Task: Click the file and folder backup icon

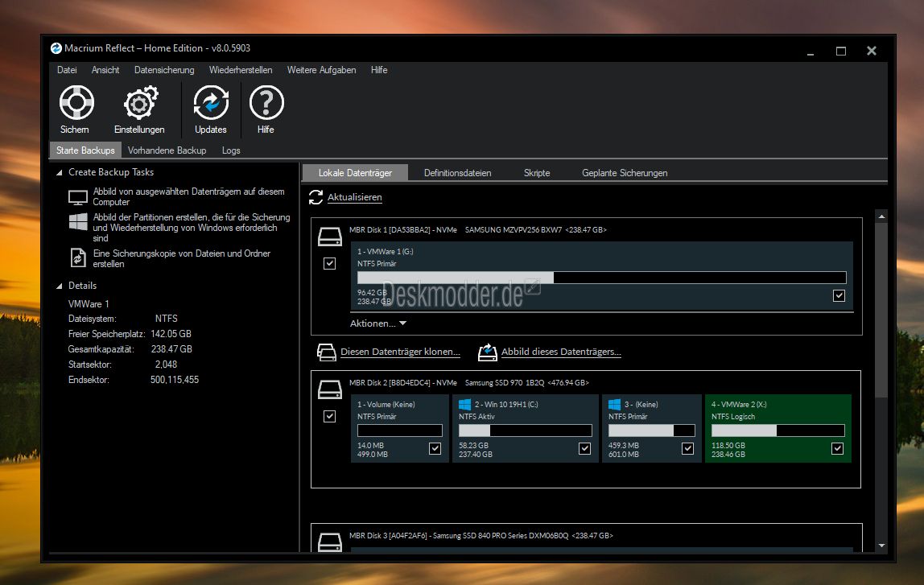Action: [78, 258]
